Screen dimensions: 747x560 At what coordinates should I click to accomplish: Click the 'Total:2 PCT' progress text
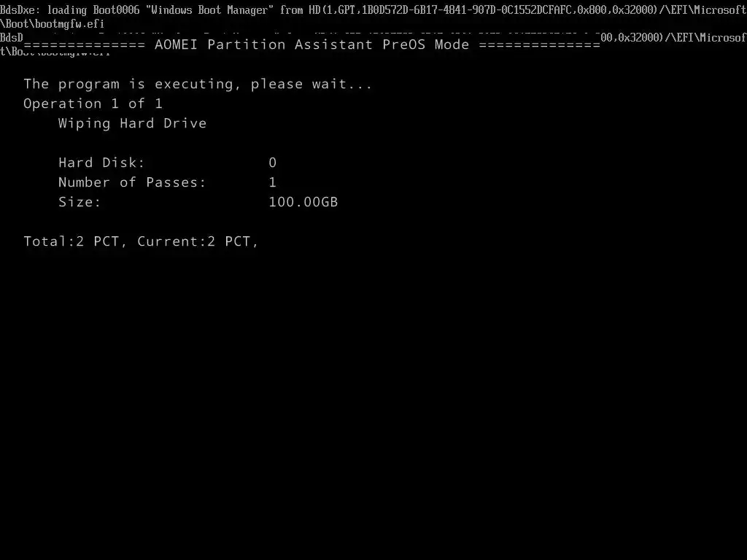point(71,241)
